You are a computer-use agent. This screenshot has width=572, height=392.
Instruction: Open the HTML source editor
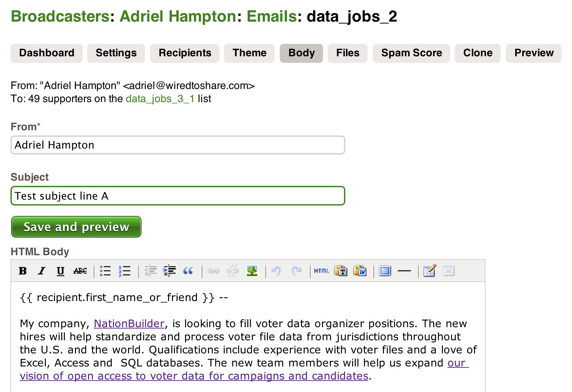pos(321,271)
